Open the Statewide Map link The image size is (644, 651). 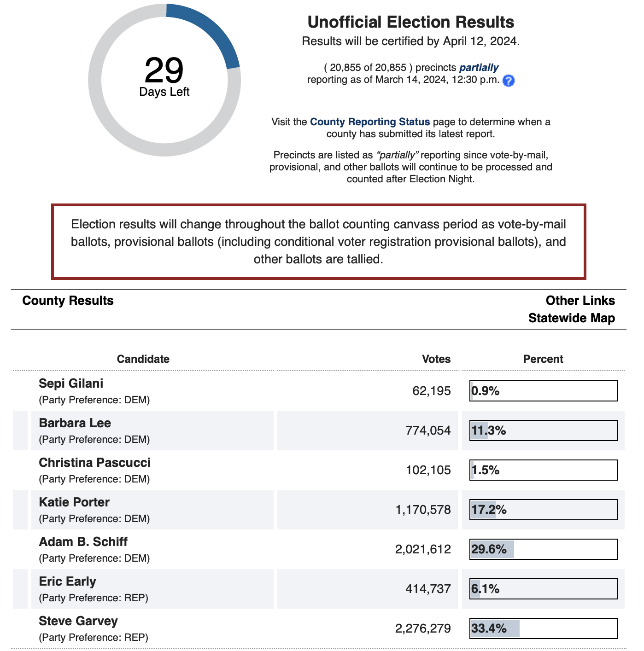[x=571, y=318]
